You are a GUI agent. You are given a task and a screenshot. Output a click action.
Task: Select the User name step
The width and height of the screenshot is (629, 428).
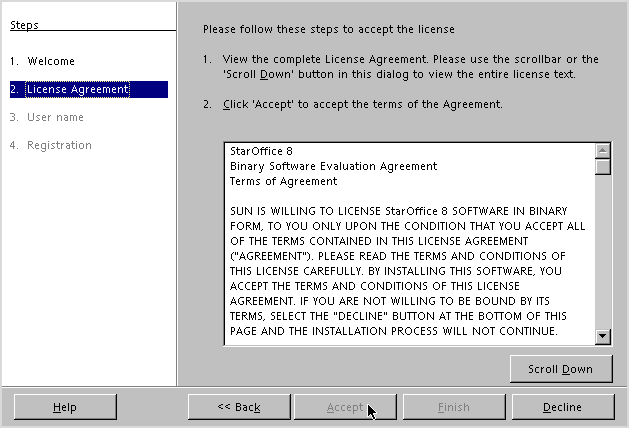tap(47, 117)
